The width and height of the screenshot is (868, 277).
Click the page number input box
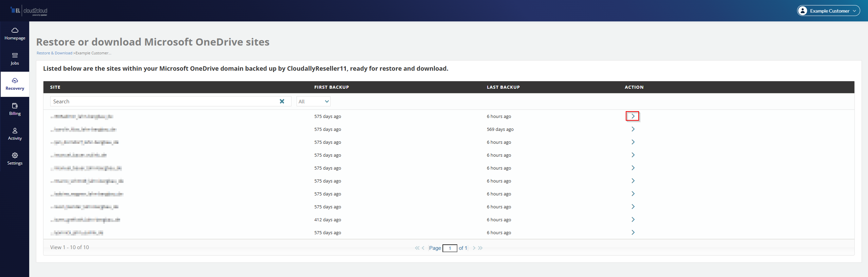[x=450, y=248]
